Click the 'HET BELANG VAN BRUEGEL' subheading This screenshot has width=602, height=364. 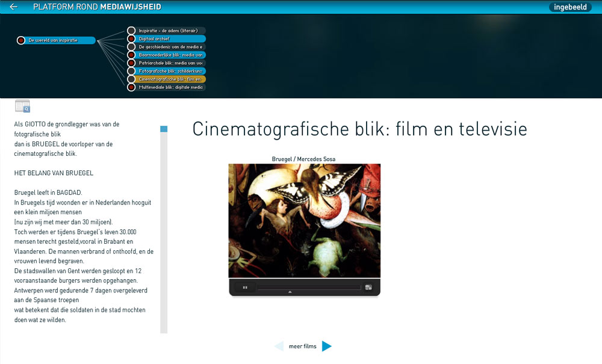coord(54,173)
